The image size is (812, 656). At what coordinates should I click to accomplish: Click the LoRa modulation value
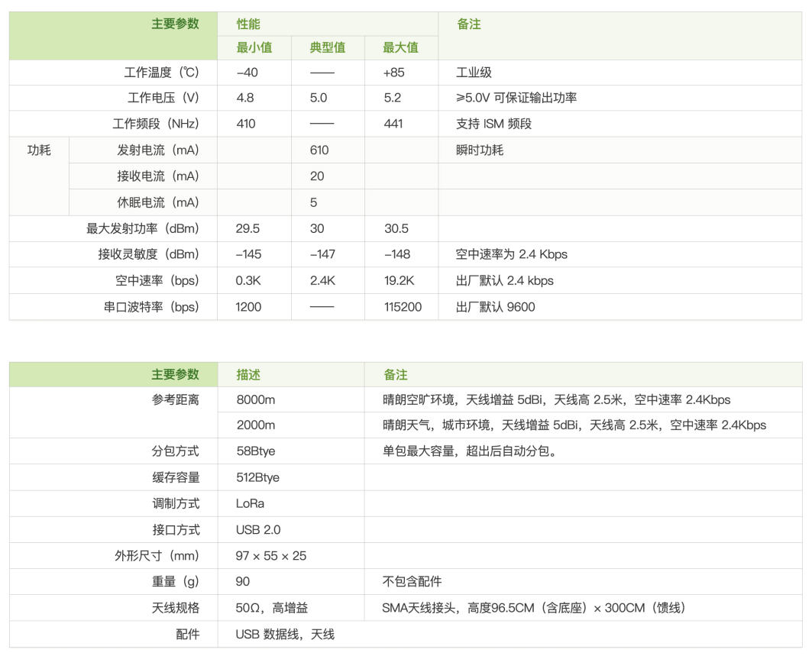coord(251,504)
